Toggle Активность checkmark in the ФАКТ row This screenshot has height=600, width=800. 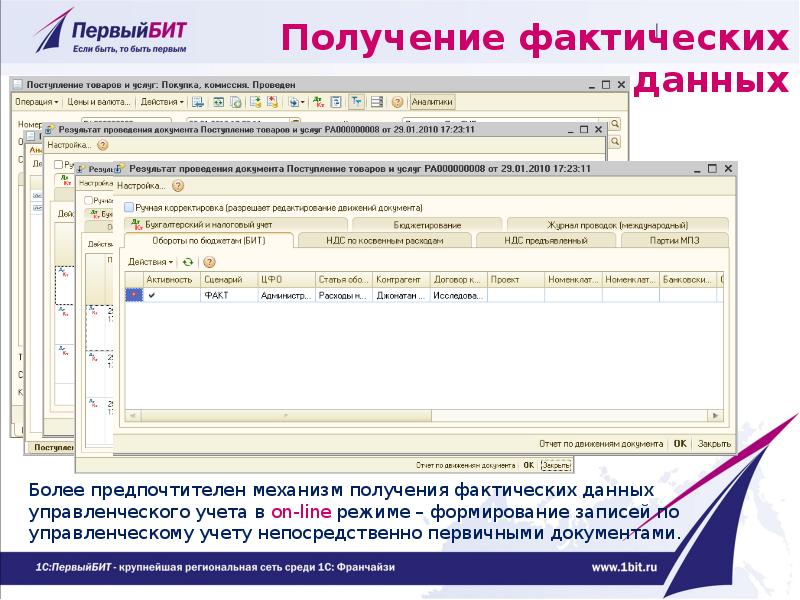[152, 296]
